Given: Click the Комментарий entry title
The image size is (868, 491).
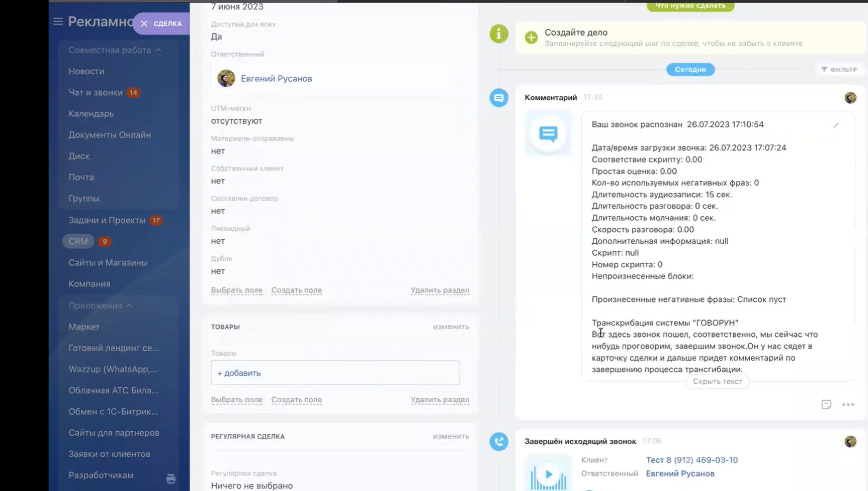Looking at the screenshot, I should (551, 97).
